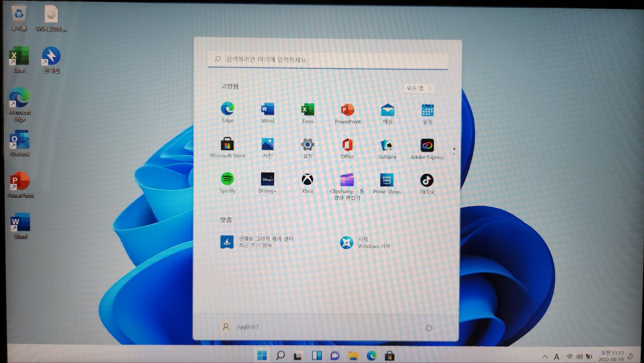This screenshot has width=644, height=363.
Task: Launch Adobe Express from pinned apps
Action: click(x=427, y=149)
